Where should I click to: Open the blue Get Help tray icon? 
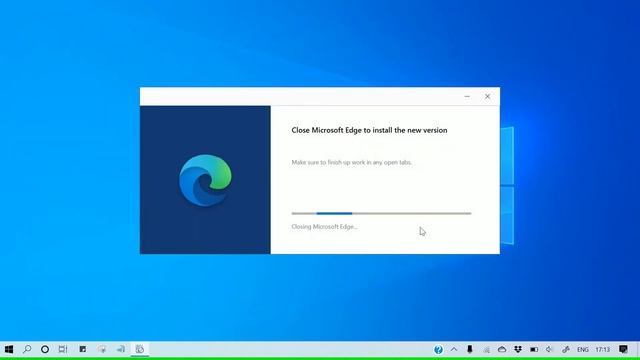click(438, 350)
